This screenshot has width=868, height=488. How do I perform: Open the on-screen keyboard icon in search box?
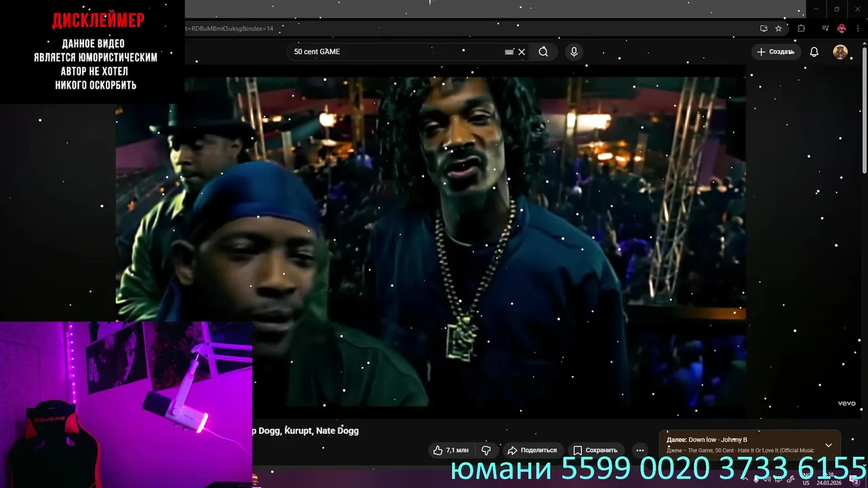[509, 52]
